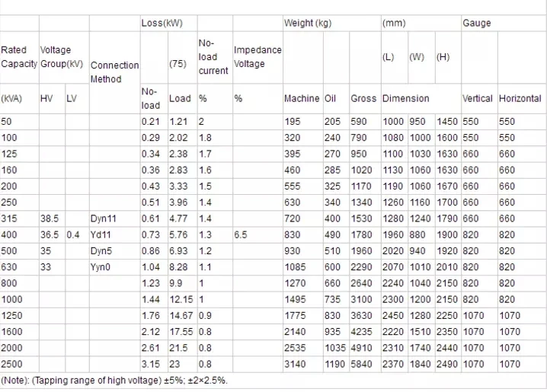The width and height of the screenshot is (547, 392).
Task: Select the Weight (kg) header cell
Action: (x=307, y=24)
